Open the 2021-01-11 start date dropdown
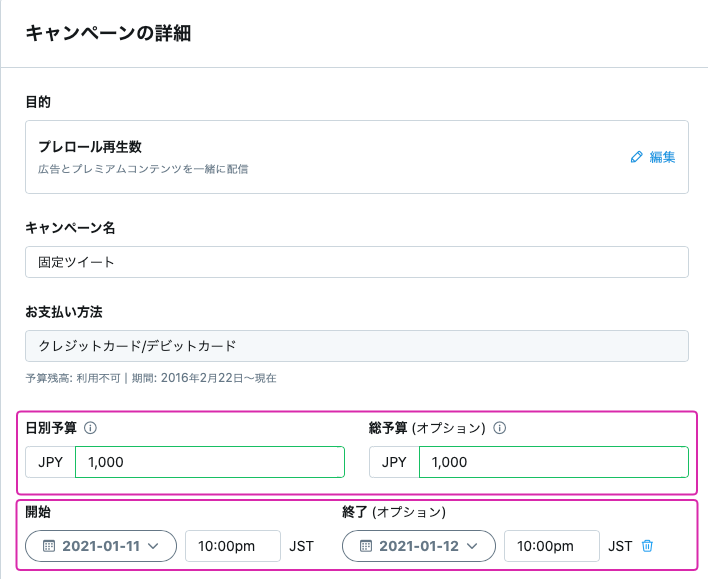The image size is (708, 579). [x=101, y=546]
